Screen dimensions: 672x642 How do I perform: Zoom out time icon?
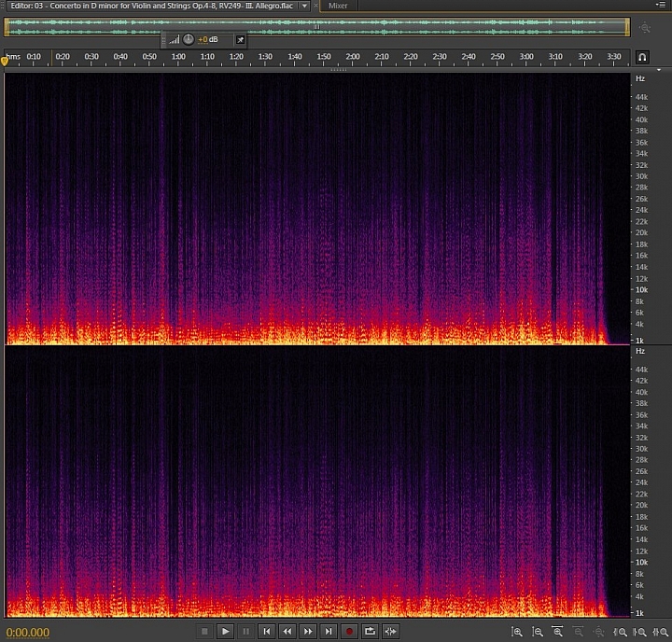(578, 632)
